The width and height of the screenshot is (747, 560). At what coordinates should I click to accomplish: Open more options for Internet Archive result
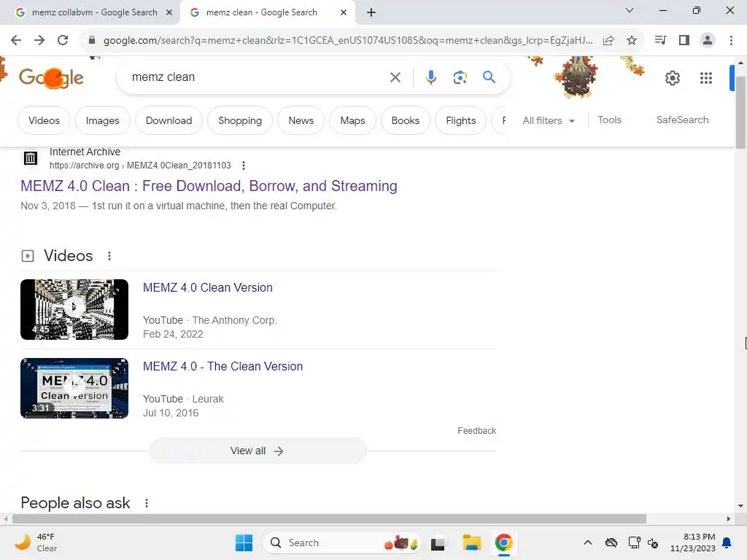pyautogui.click(x=244, y=166)
